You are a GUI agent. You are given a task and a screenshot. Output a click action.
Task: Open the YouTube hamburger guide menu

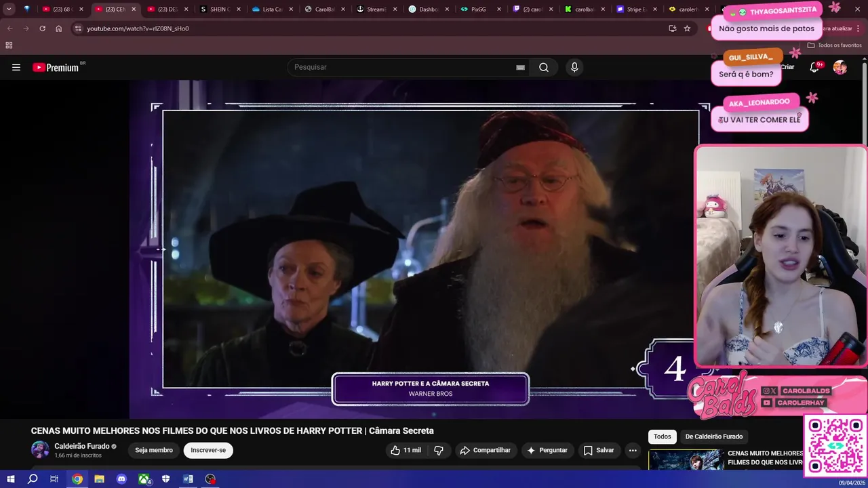click(x=16, y=67)
